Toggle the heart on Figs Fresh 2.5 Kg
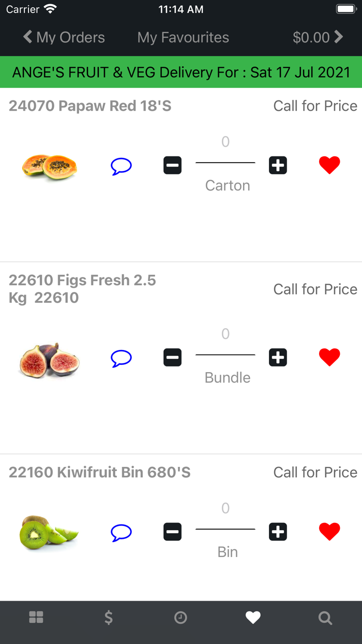Image resolution: width=362 pixels, height=644 pixels. click(x=329, y=356)
